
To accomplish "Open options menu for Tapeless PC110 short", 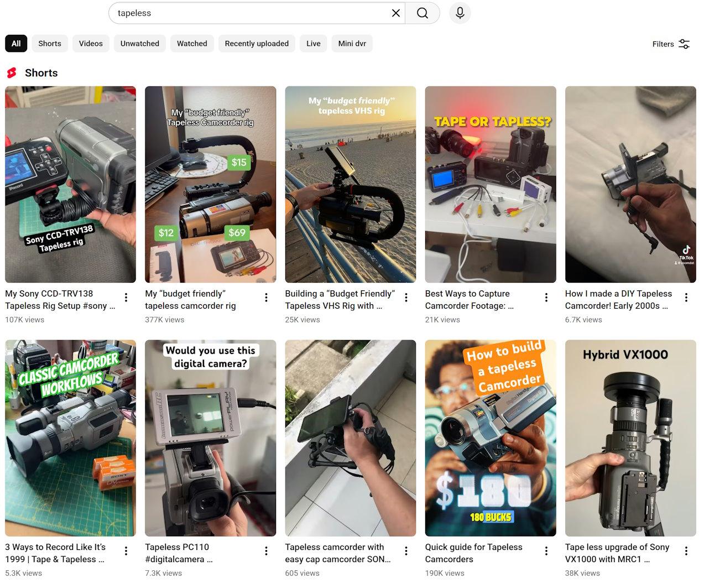I will (x=266, y=551).
